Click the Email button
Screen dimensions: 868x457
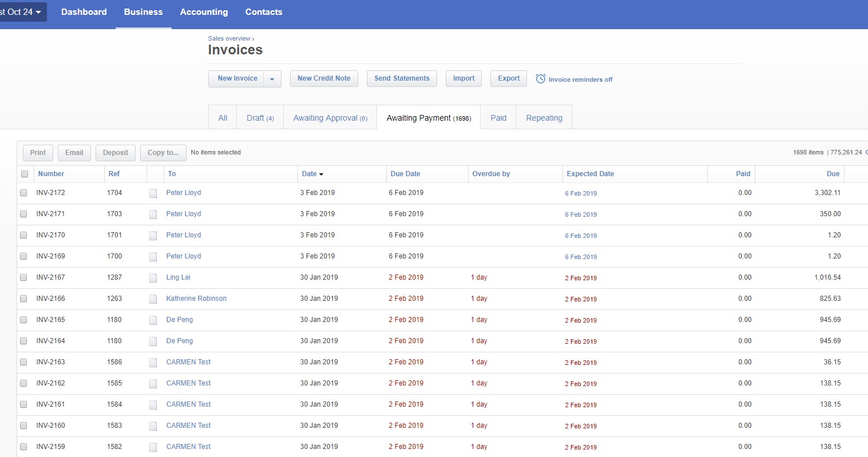click(74, 153)
